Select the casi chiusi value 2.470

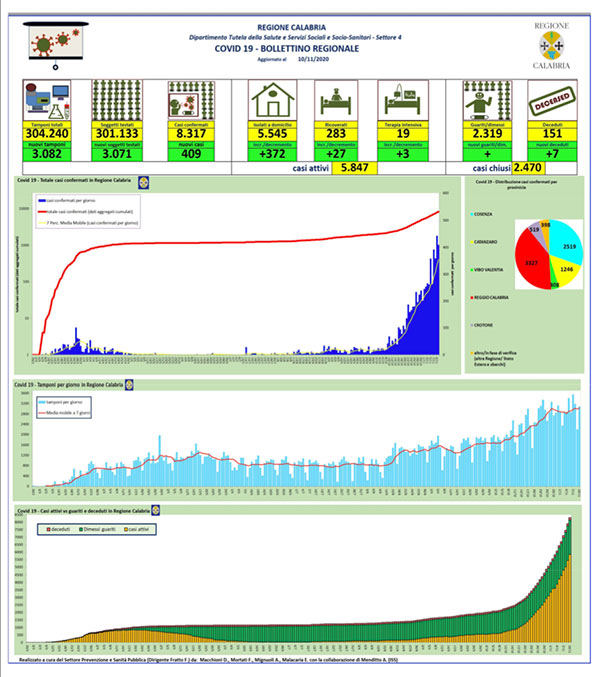[527, 168]
